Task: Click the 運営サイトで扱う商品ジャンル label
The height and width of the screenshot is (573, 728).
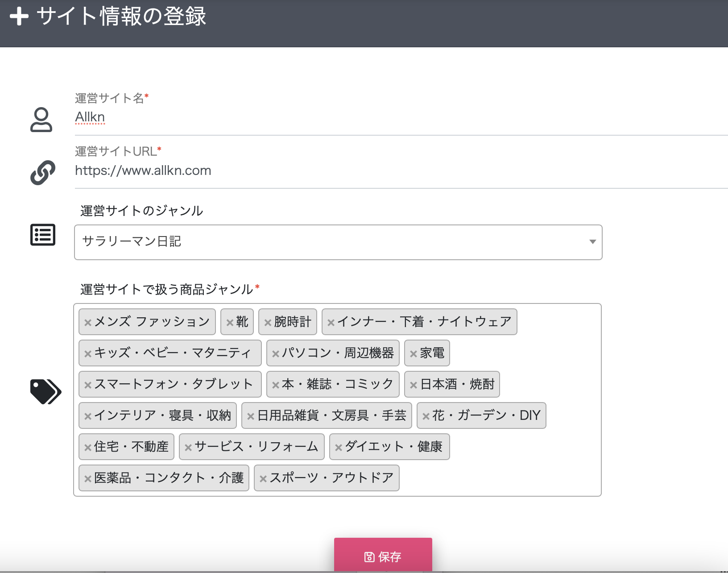Action: click(167, 290)
